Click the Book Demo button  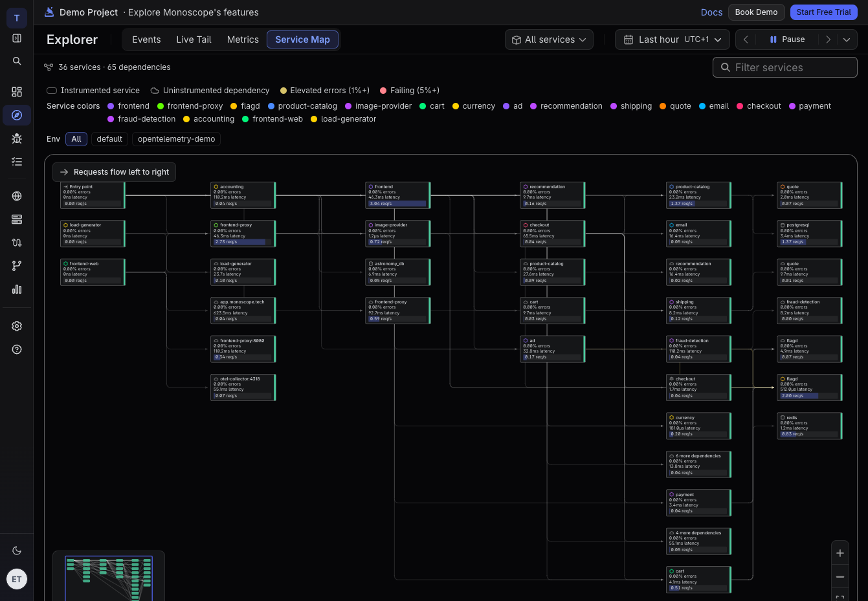coord(756,12)
